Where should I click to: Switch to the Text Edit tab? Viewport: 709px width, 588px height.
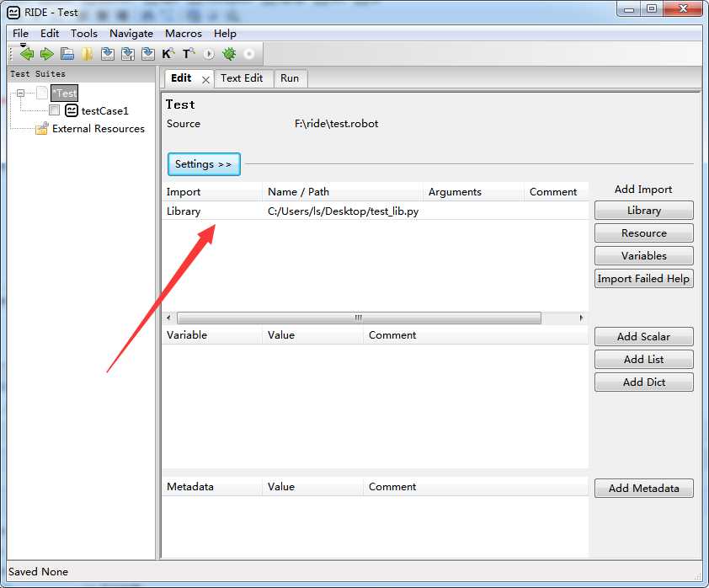[x=242, y=78]
